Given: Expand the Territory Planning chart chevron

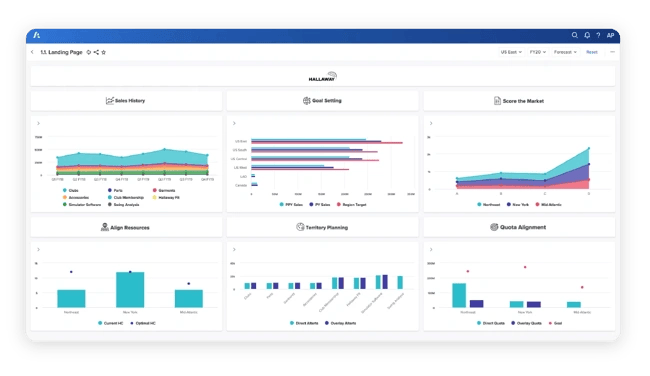Looking at the screenshot, I should coord(234,250).
